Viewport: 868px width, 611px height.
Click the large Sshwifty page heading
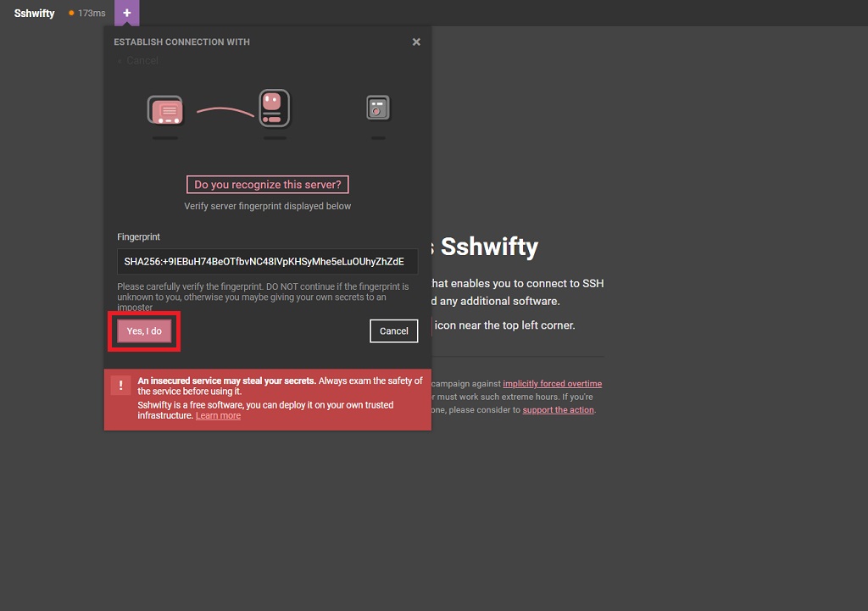[x=489, y=247]
